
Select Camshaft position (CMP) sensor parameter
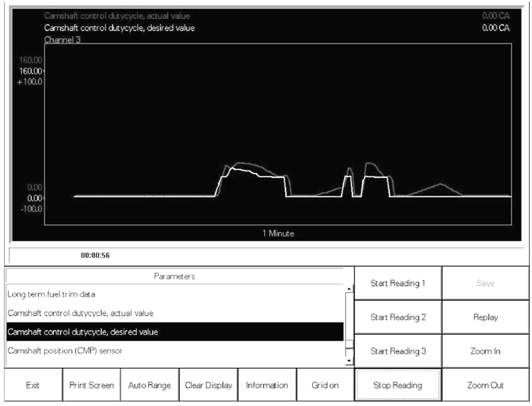[x=65, y=351]
